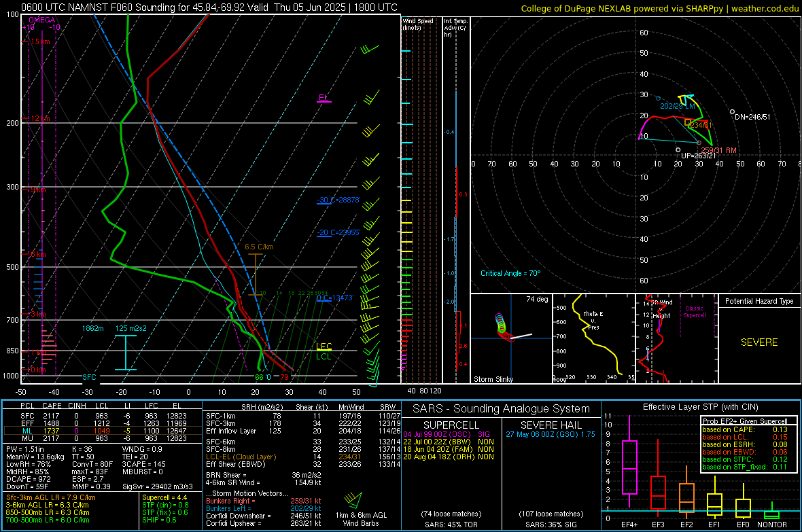Click the sounding title with valid time
The height and width of the screenshot is (532, 802).
coord(209,7)
